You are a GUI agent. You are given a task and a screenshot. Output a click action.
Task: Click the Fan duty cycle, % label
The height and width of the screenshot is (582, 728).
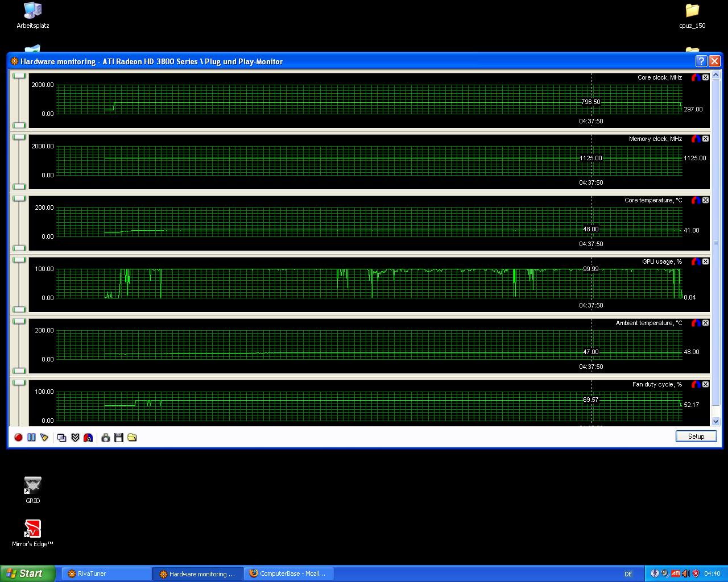pyautogui.click(x=657, y=384)
